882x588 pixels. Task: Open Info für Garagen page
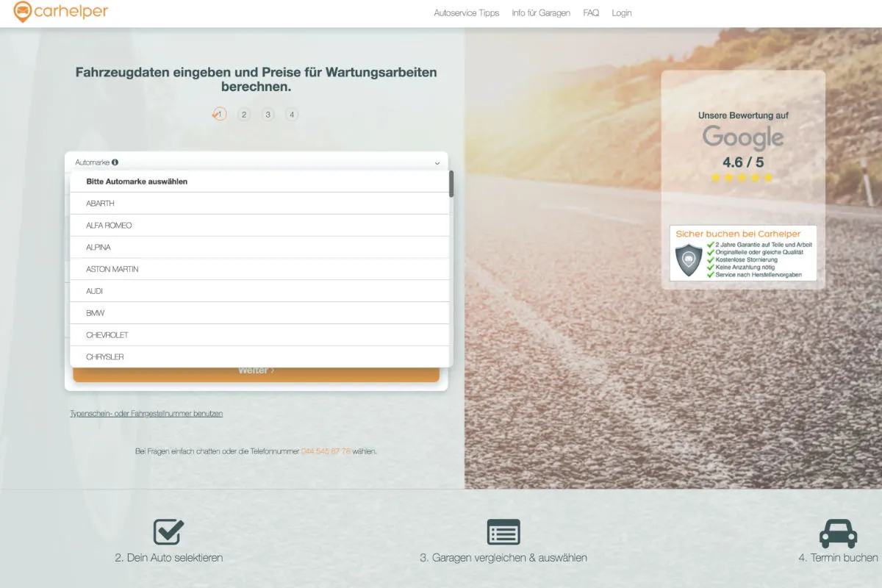pos(541,13)
